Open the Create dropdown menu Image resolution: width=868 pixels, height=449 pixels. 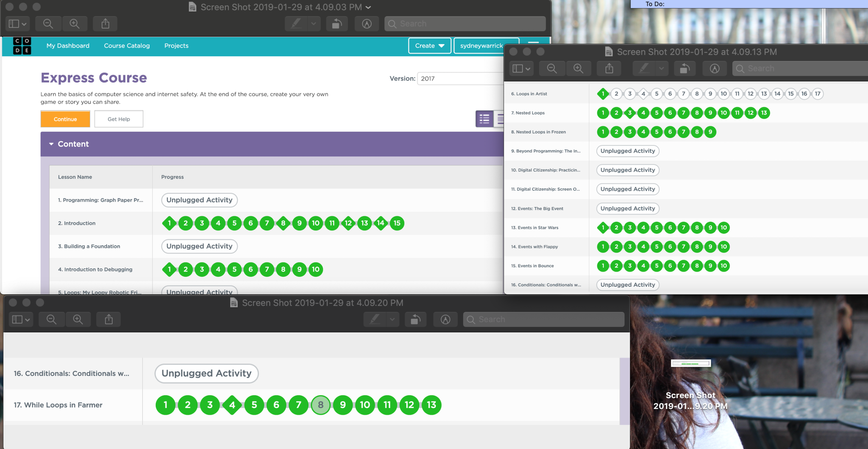coord(429,46)
